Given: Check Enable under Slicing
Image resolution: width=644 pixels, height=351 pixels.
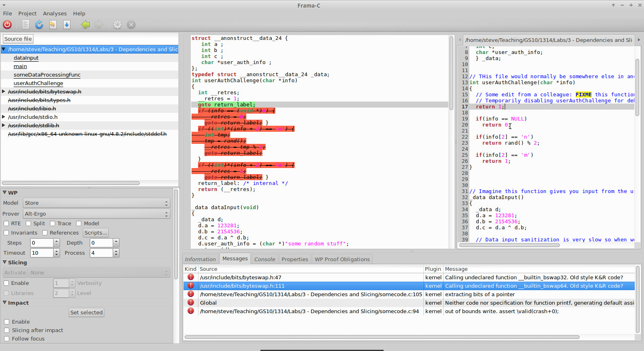Looking at the screenshot, I should (x=6, y=283).
